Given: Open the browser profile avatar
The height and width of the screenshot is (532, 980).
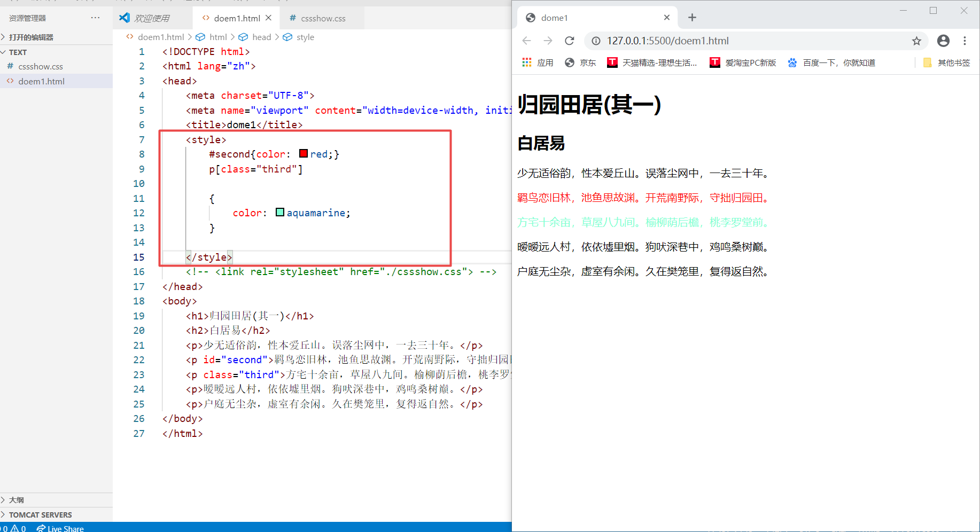Looking at the screenshot, I should pos(943,41).
